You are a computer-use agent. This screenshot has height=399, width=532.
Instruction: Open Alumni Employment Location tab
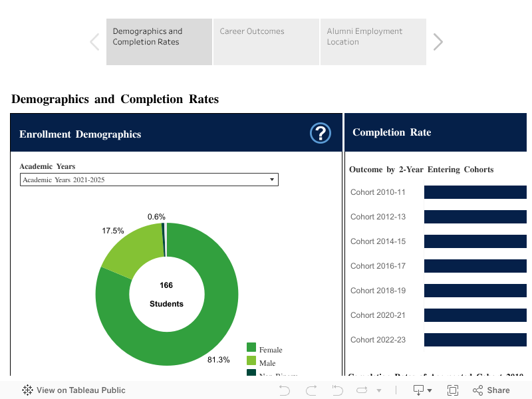(x=373, y=42)
